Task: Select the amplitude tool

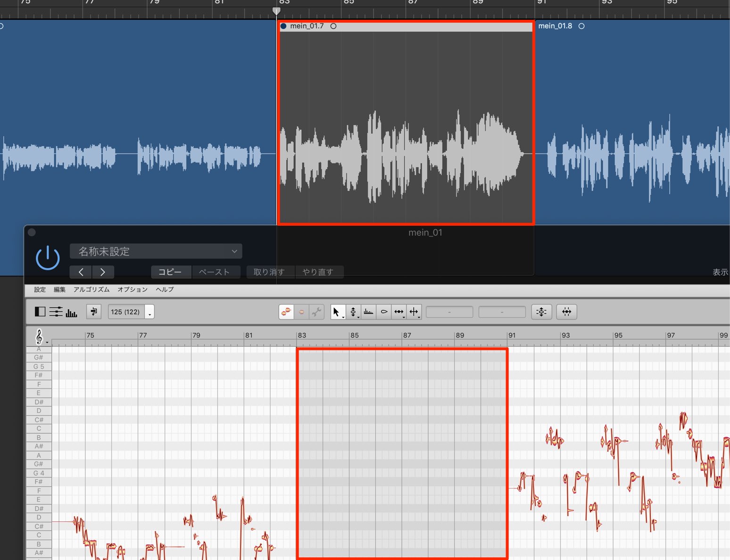Action: [x=384, y=312]
